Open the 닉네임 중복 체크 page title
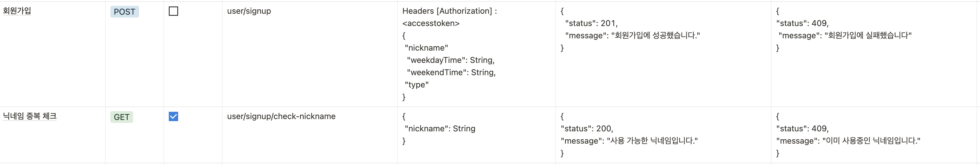Image resolution: width=980 pixels, height=165 pixels. click(x=30, y=116)
